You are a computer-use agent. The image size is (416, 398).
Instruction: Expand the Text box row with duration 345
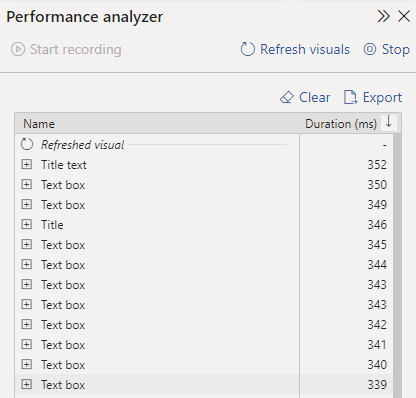point(27,245)
